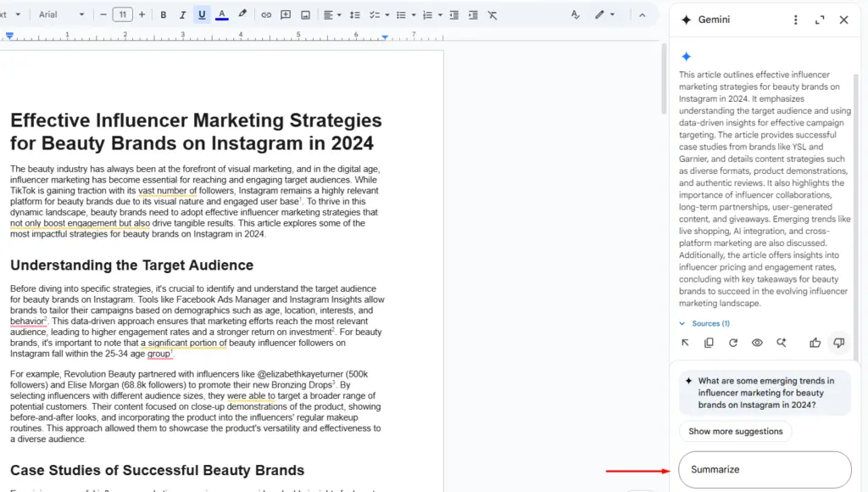Retry the Gemini response
Image resolution: width=868 pixels, height=492 pixels.
click(732, 343)
